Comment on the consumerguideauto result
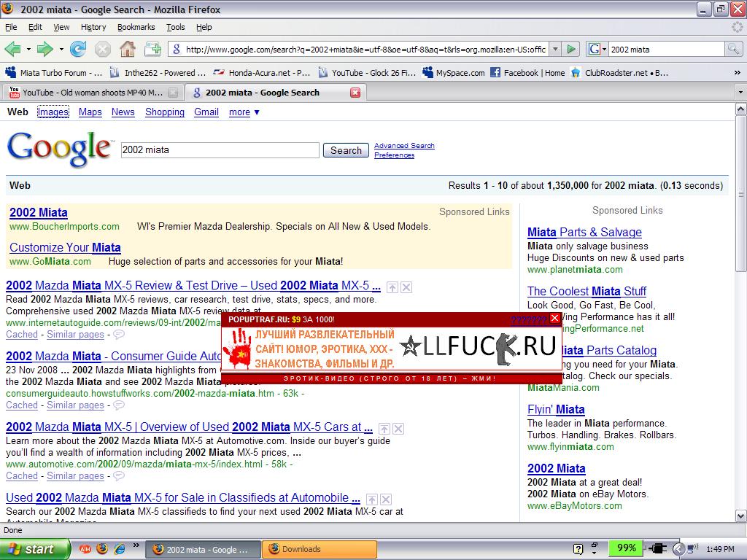The height and width of the screenshot is (560, 747). click(x=119, y=405)
